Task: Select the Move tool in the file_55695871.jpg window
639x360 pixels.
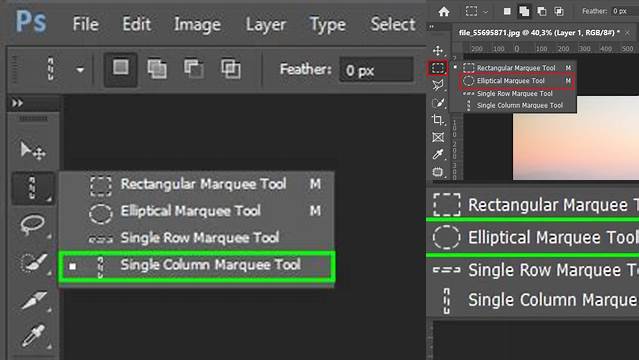Action: click(x=438, y=51)
